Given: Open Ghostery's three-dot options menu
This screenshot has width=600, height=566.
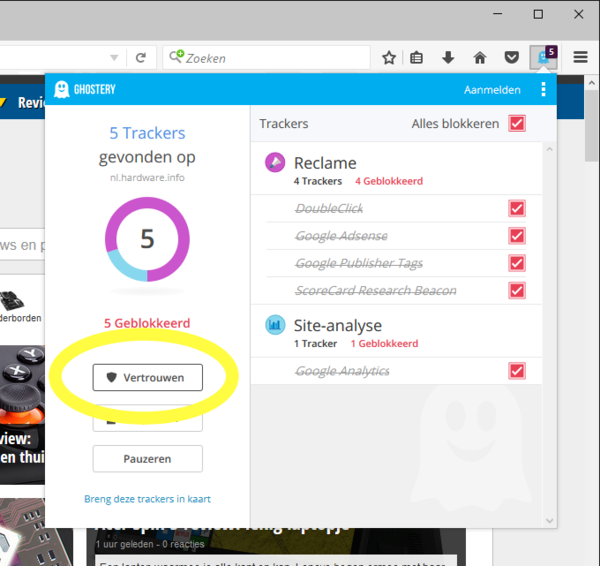Looking at the screenshot, I should coord(543,89).
